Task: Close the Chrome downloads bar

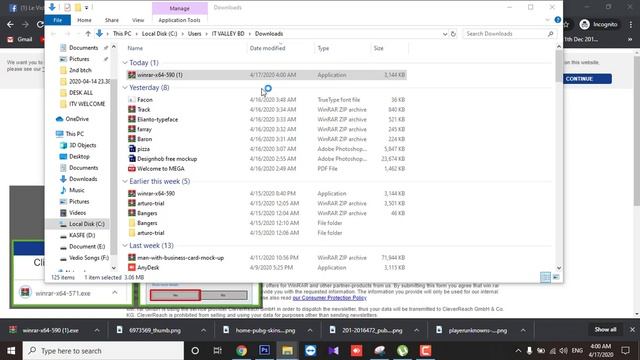Action: (x=632, y=329)
